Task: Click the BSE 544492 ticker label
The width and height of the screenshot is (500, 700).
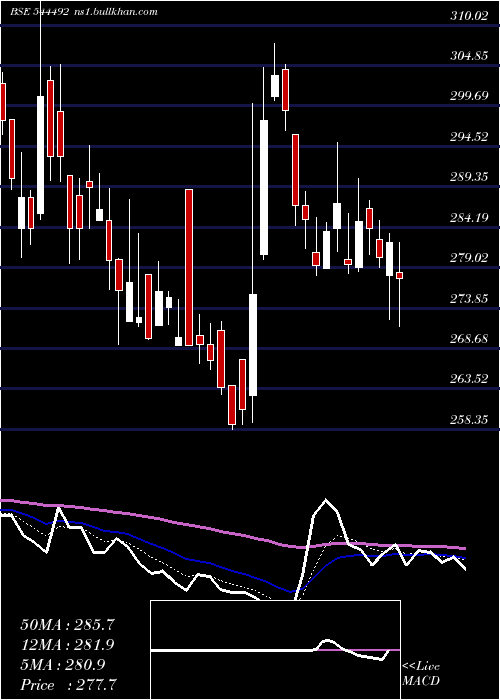Action: tap(39, 11)
